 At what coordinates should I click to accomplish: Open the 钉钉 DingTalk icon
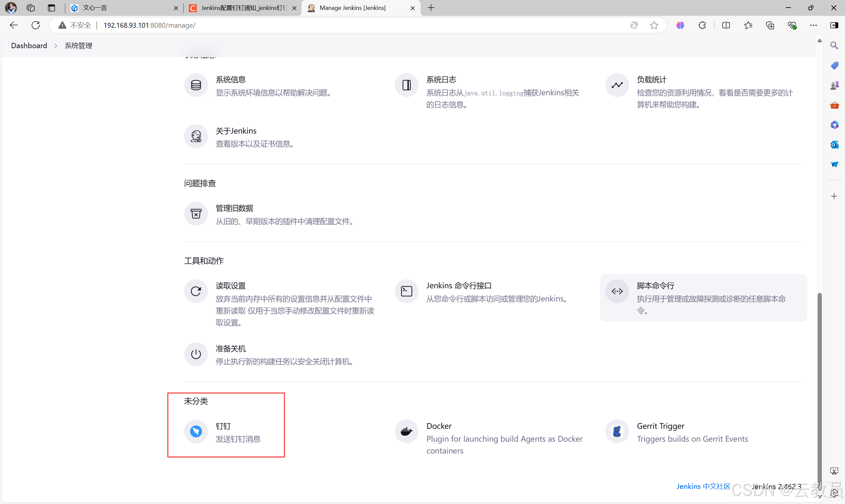196,431
